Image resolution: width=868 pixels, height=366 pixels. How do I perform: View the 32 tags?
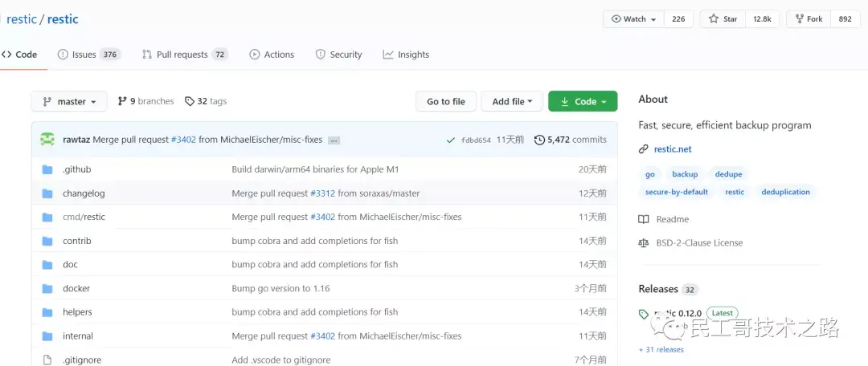pyautogui.click(x=206, y=101)
